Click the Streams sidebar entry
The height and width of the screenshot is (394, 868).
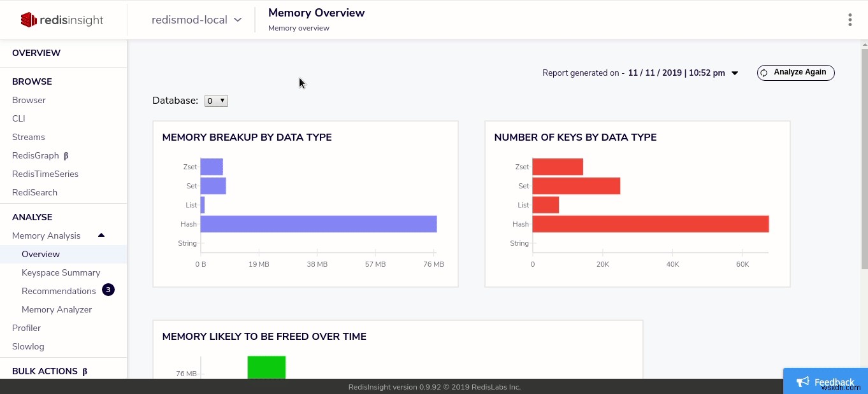(28, 137)
